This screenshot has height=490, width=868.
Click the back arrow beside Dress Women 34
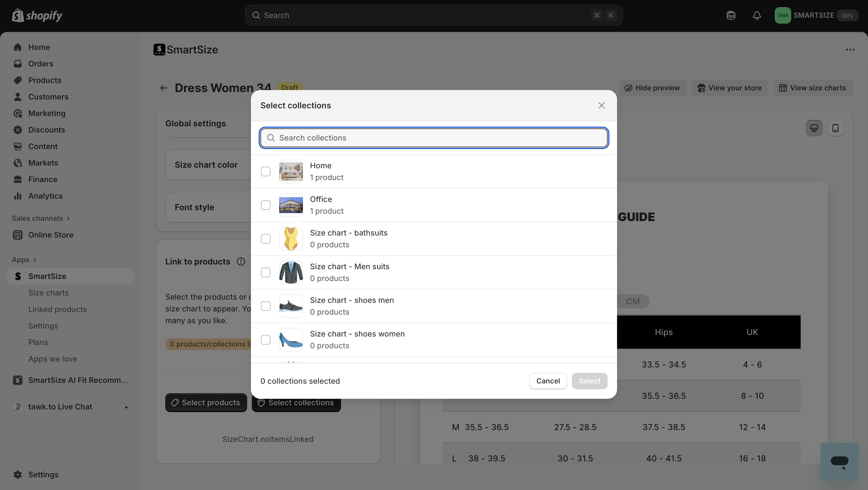coord(164,88)
